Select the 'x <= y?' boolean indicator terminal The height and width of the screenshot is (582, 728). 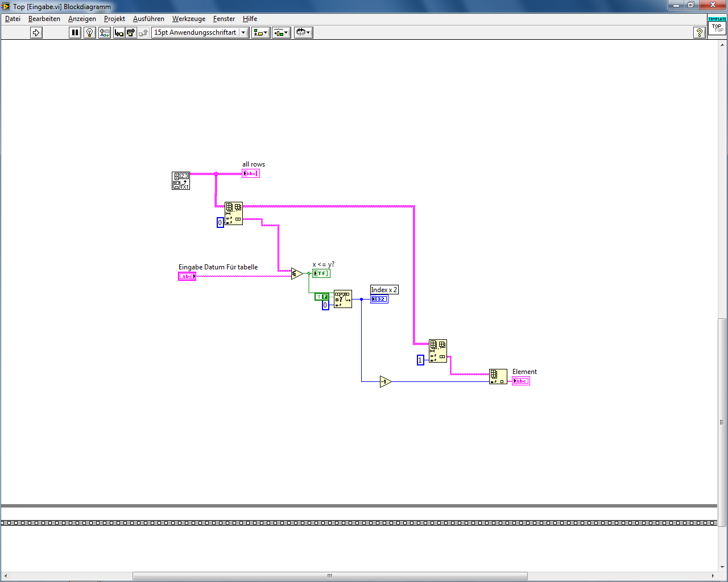[321, 273]
